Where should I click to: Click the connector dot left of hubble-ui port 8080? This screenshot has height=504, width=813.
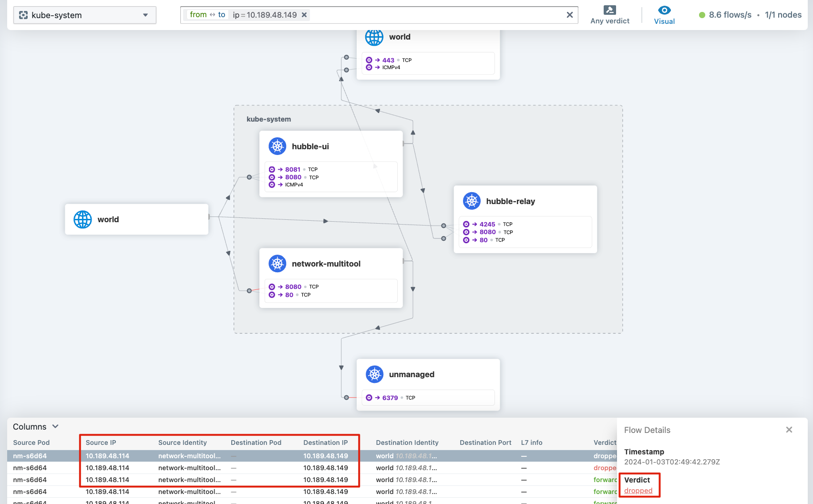tap(249, 177)
